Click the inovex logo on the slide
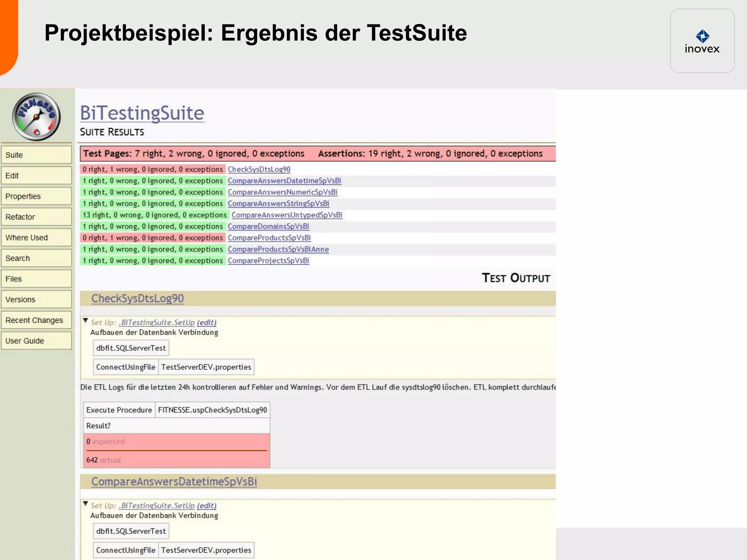 (x=702, y=41)
